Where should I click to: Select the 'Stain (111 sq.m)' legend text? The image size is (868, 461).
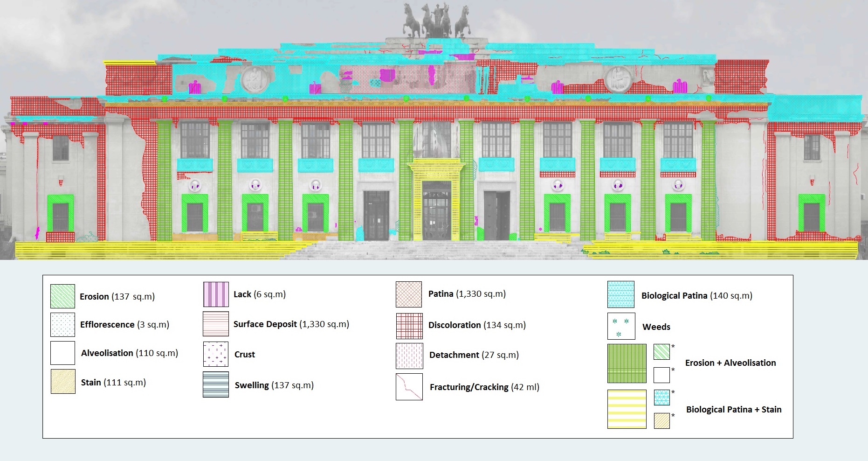pyautogui.click(x=113, y=383)
